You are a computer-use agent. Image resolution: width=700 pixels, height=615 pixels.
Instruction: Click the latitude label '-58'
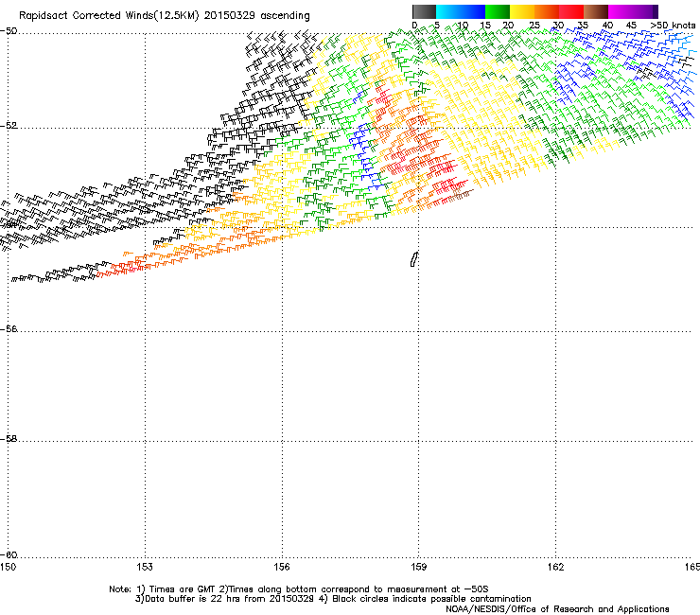(9, 439)
